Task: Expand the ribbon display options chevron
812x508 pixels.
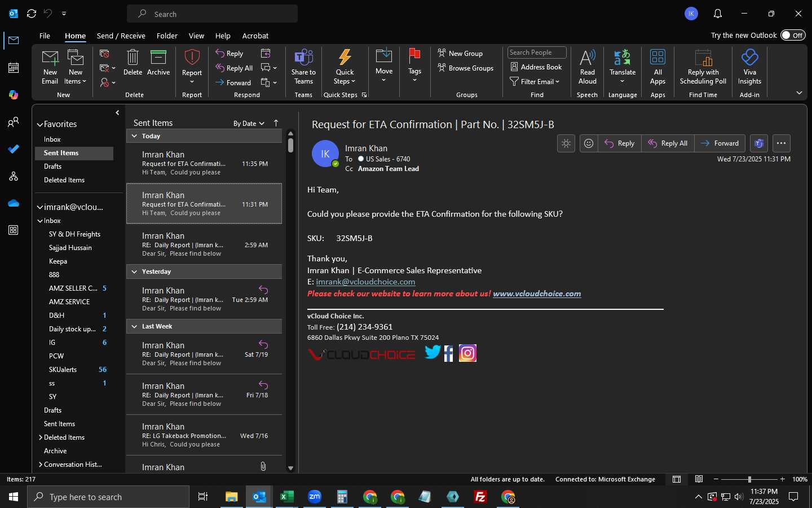Action: click(799, 93)
